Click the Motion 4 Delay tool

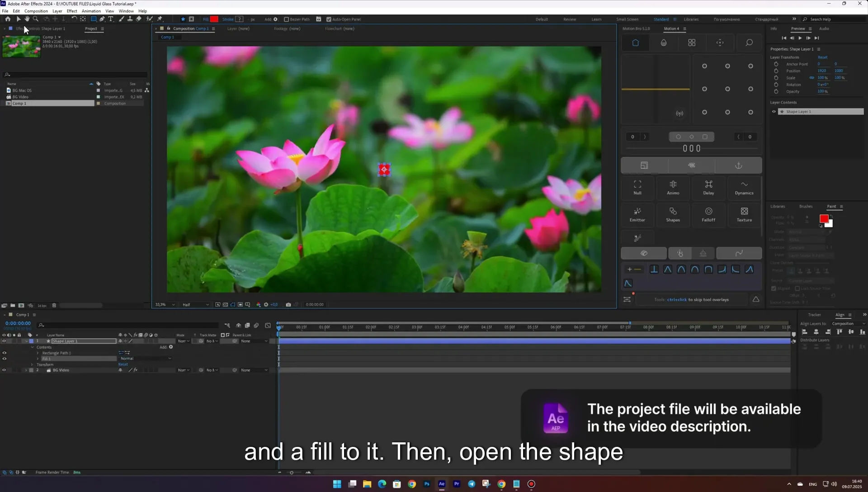708,187
